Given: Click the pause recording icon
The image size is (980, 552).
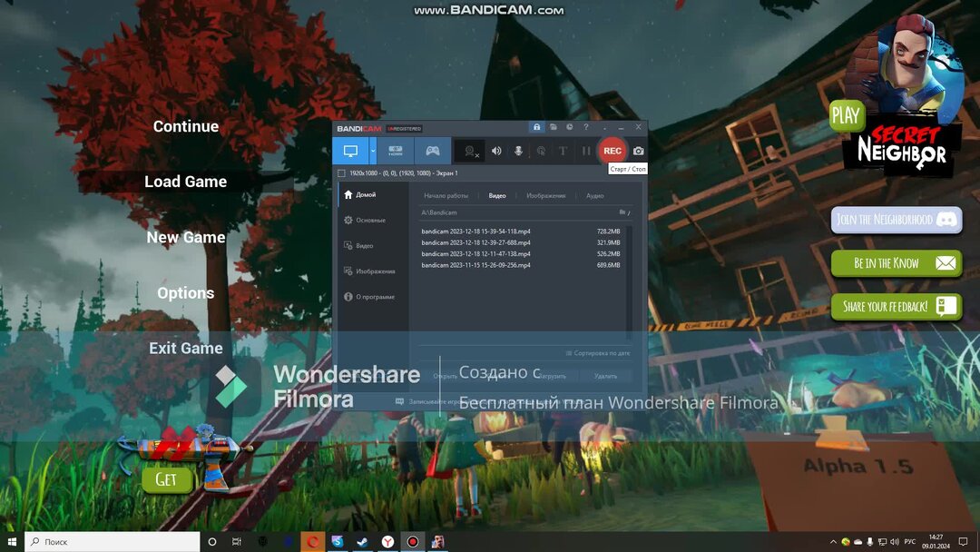Looking at the screenshot, I should point(585,151).
